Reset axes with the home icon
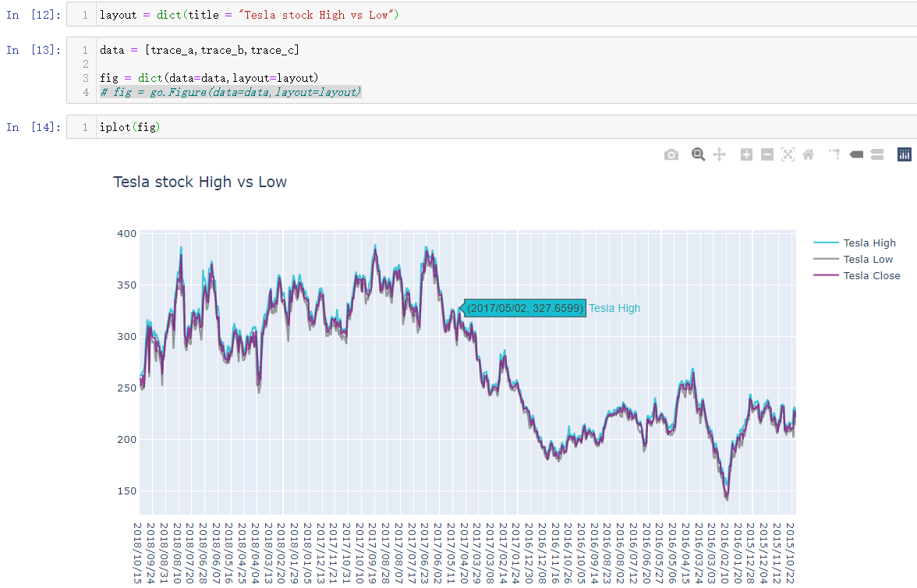 coord(808,154)
